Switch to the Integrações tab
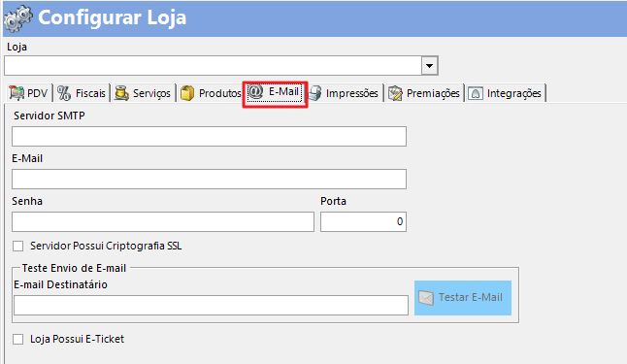The height and width of the screenshot is (364, 627). click(506, 93)
